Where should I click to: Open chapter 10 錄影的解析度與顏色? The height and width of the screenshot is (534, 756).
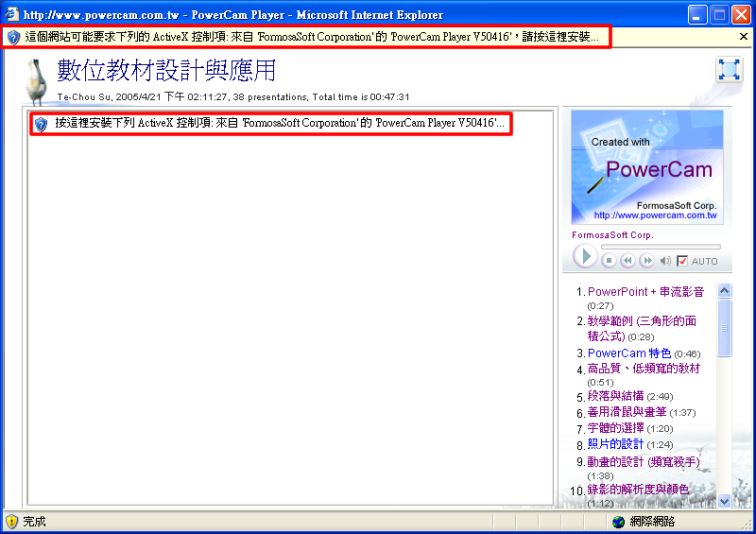tap(638, 490)
